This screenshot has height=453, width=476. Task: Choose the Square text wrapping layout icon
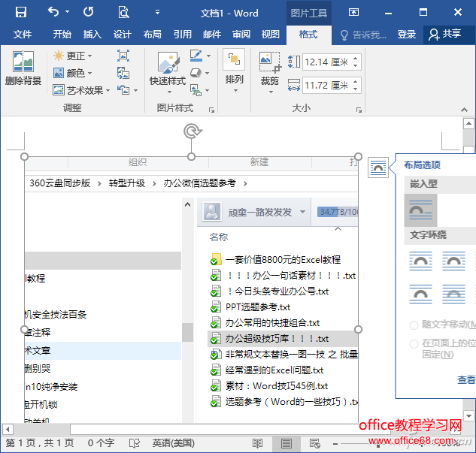click(421, 261)
